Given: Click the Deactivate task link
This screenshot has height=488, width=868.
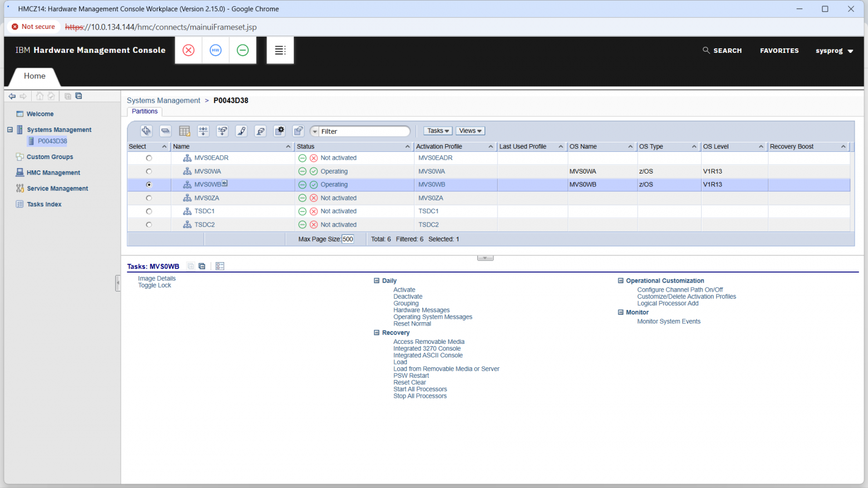Looking at the screenshot, I should [408, 297].
